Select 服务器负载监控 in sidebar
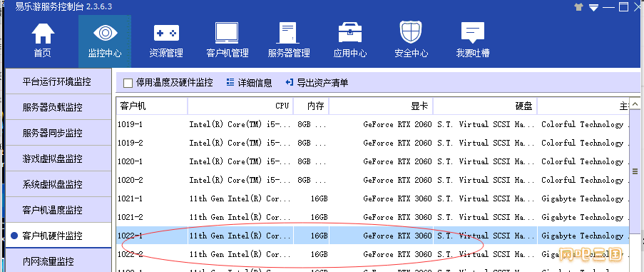 pos(58,107)
